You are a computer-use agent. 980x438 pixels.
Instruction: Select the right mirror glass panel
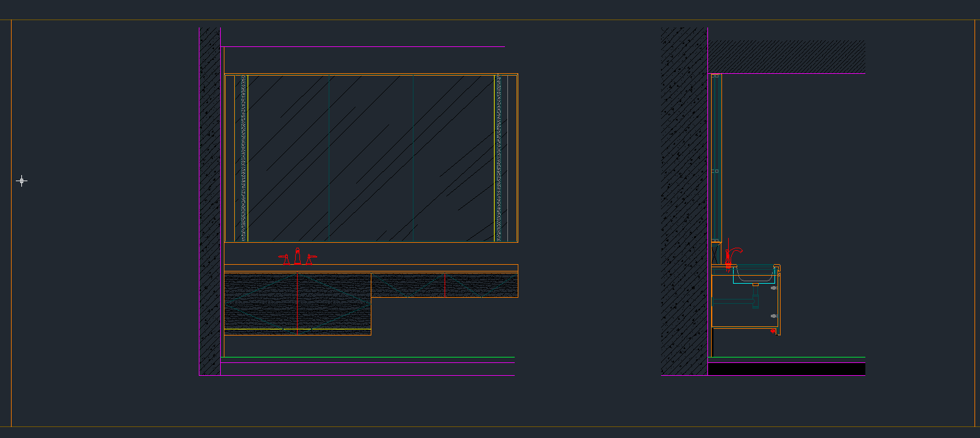[453, 159]
